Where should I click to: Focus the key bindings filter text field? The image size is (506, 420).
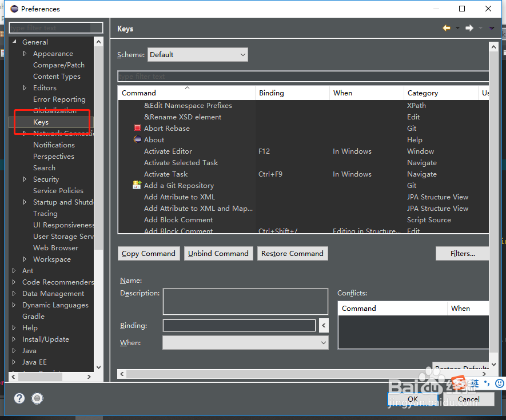click(303, 76)
